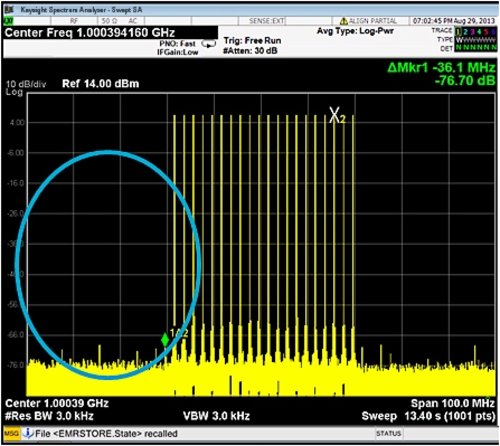500x446 pixels.
Task: Click the #Res BW 3.0 kHz label
Action: (49, 416)
